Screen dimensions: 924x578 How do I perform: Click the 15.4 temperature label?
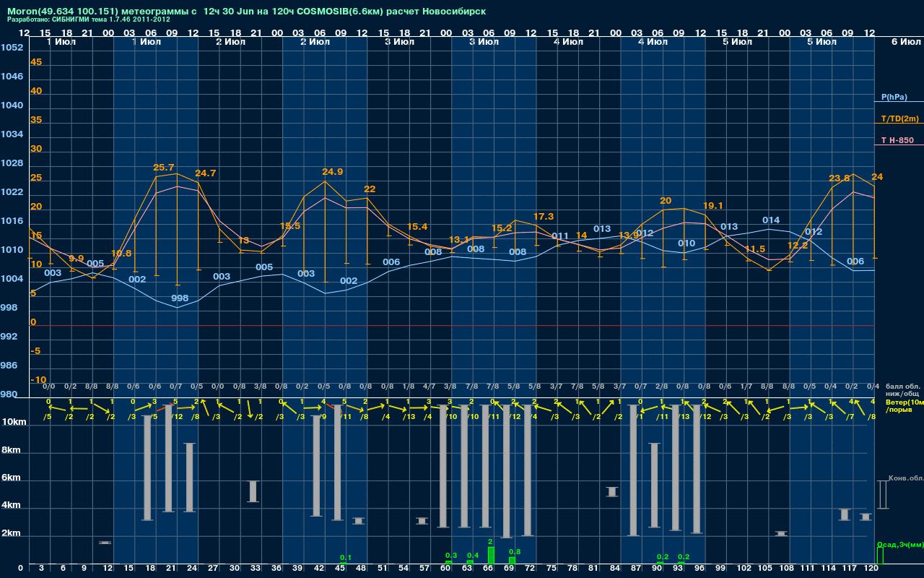(417, 227)
